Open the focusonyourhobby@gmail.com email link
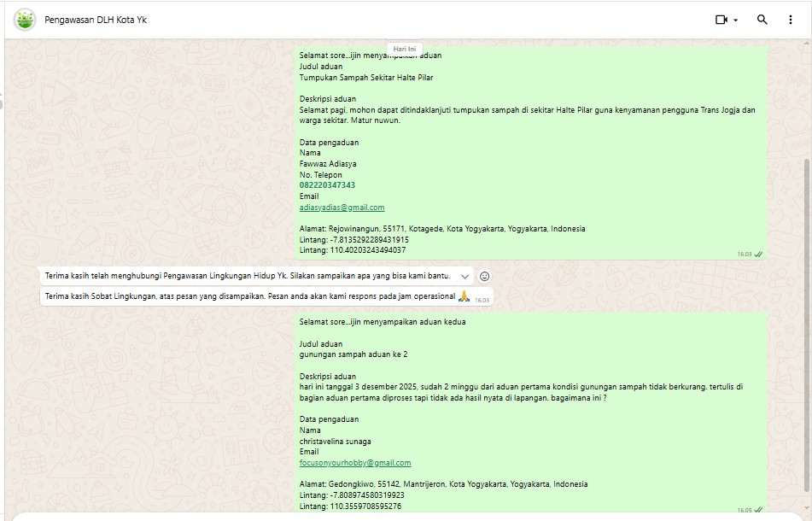 pos(354,463)
